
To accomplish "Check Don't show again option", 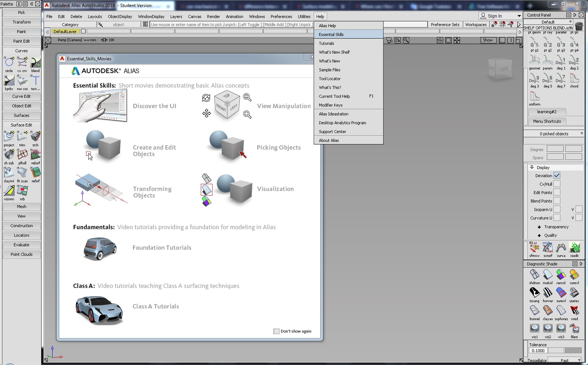I will point(276,331).
